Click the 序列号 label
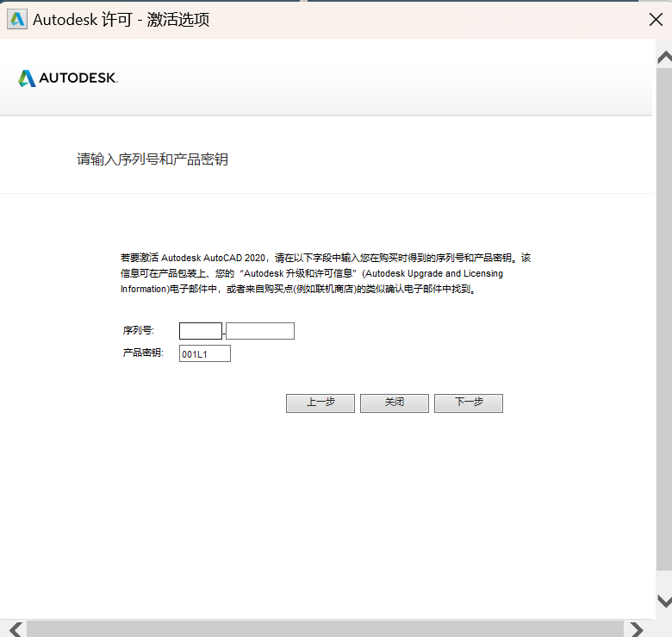Image resolution: width=672 pixels, height=637 pixels. point(138,330)
